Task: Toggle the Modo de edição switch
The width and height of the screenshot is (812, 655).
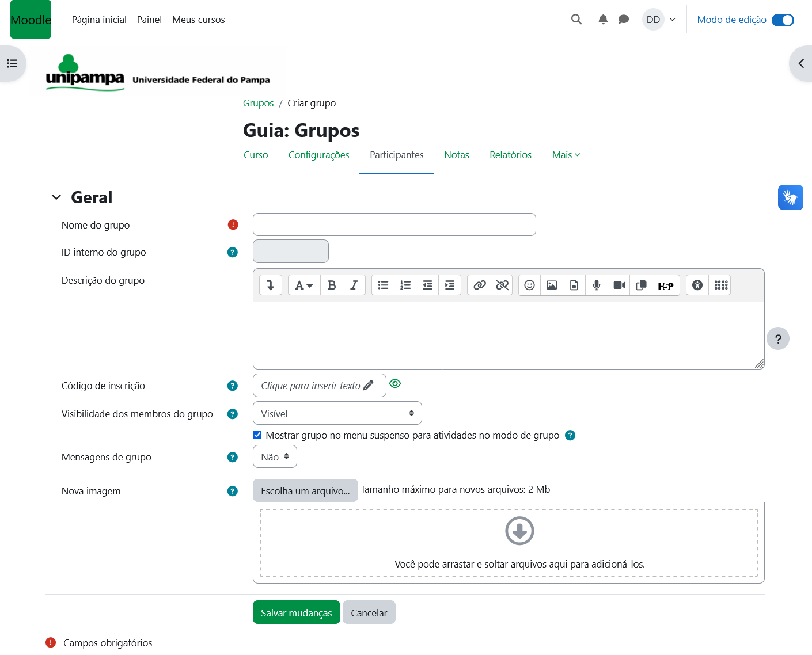Action: 783,20
